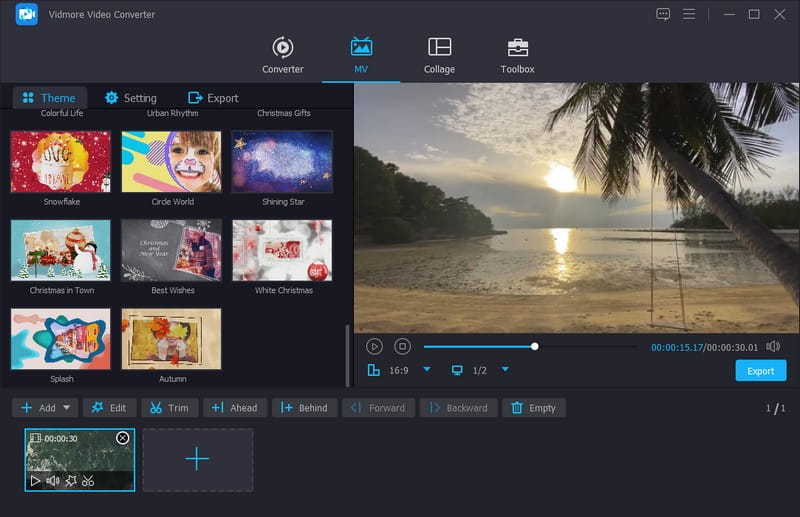Open the Toolbox section
Screen dimensions: 800x517
coord(517,55)
